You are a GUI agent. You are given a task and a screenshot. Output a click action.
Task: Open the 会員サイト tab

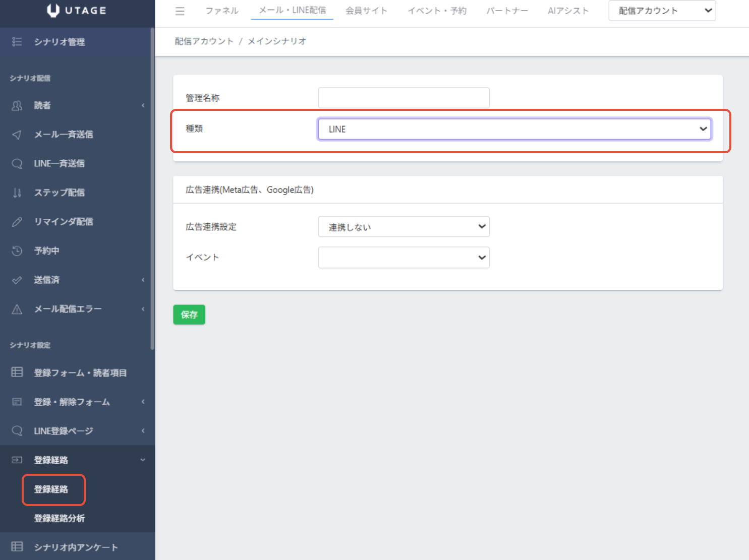tap(366, 11)
